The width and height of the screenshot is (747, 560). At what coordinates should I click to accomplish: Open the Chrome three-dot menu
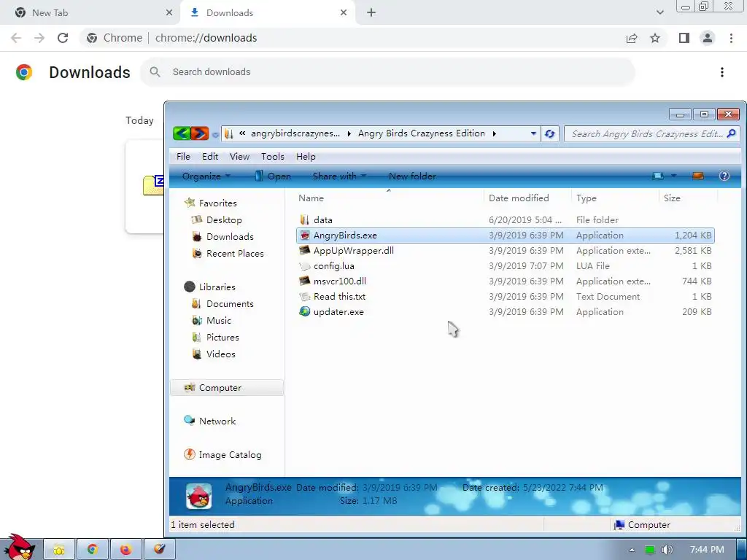click(x=731, y=38)
